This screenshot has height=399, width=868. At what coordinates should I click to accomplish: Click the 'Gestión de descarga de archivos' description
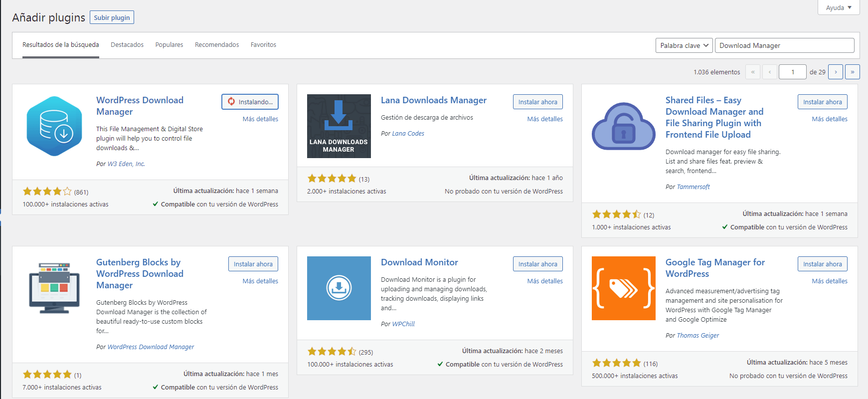(427, 118)
